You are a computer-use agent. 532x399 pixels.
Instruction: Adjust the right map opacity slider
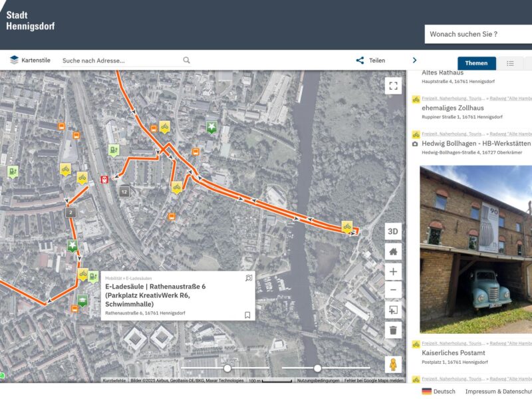tap(318, 368)
